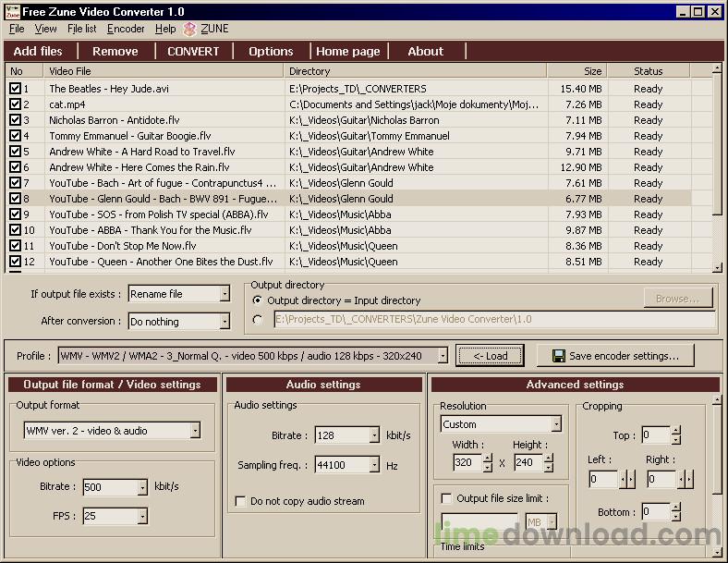
Task: Sort by the Size column header
Action: [x=577, y=71]
